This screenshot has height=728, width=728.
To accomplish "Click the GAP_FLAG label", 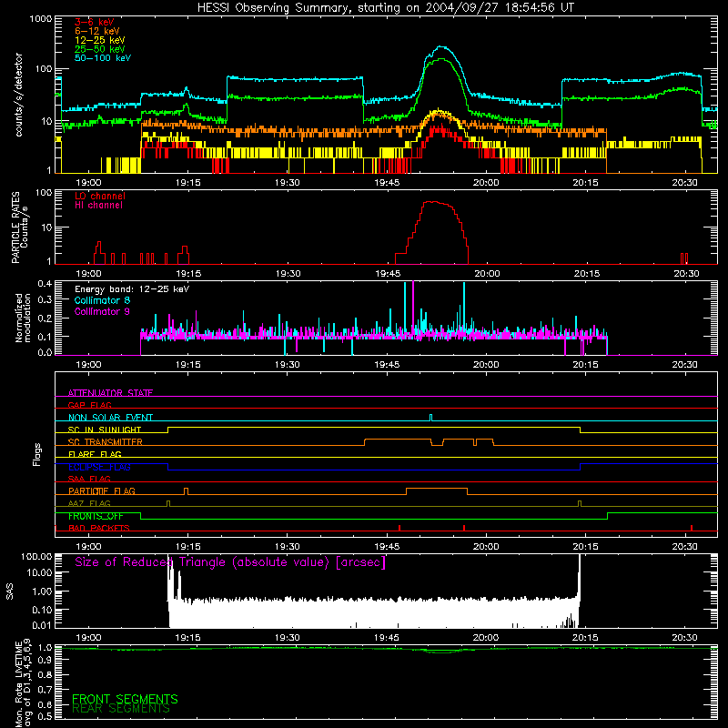I will tap(89, 405).
